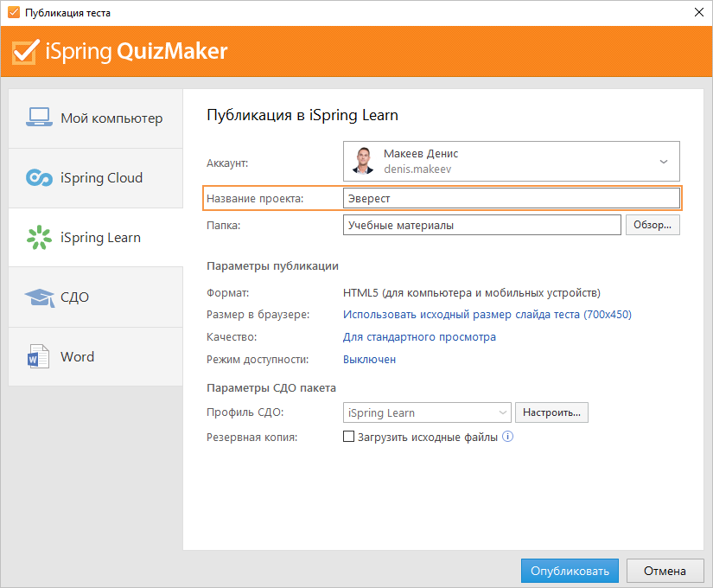This screenshot has width=713, height=588.
Task: Click the Название проекта field containing Эверест
Action: pyautogui.click(x=511, y=198)
